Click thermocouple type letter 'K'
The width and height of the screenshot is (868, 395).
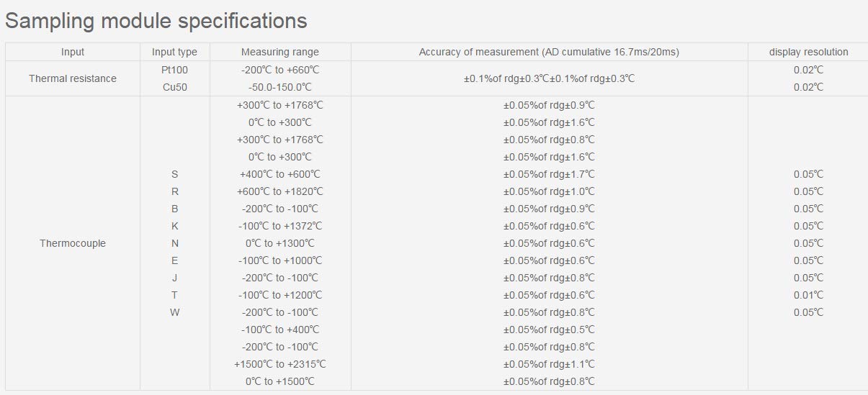(x=174, y=226)
